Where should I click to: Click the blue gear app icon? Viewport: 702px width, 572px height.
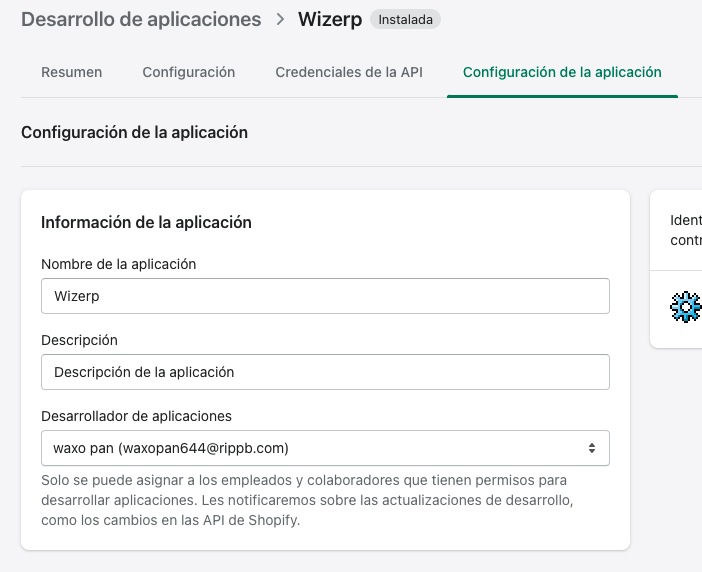(x=686, y=307)
